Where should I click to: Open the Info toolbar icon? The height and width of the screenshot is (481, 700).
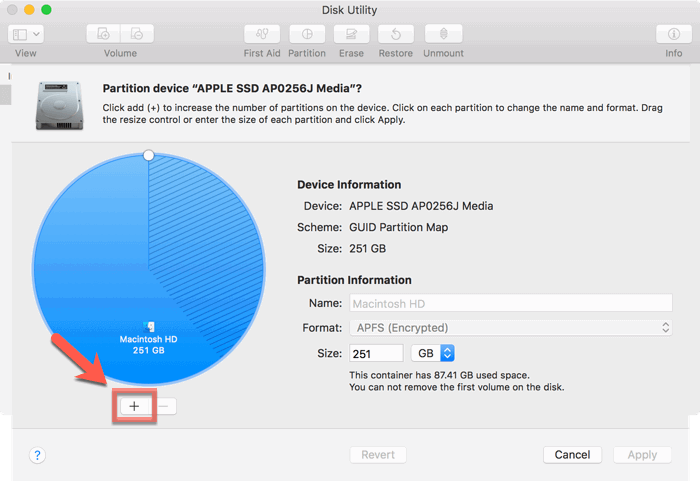click(674, 34)
